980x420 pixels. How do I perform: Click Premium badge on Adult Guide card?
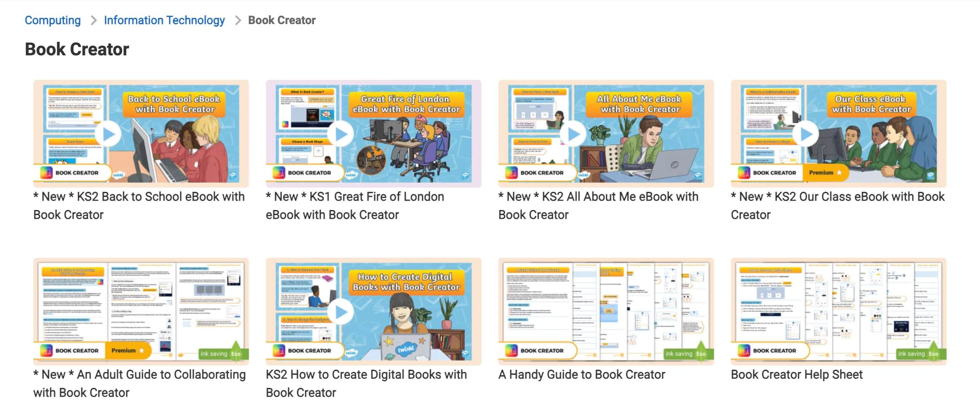click(127, 351)
